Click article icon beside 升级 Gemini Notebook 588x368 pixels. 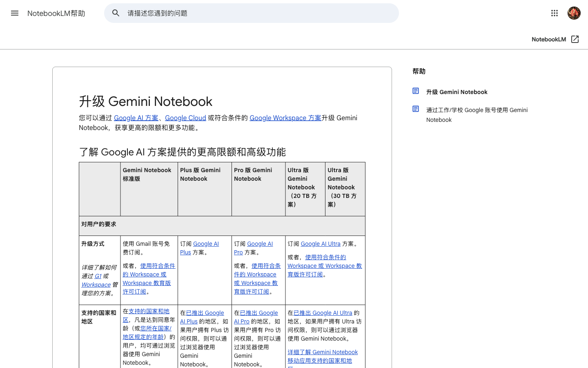416,91
